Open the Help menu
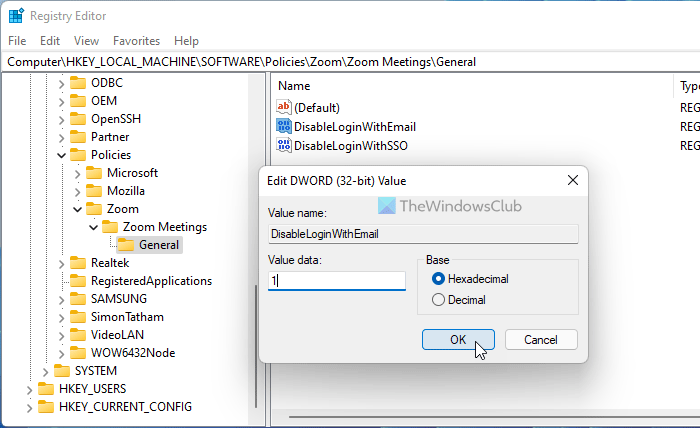 186,41
